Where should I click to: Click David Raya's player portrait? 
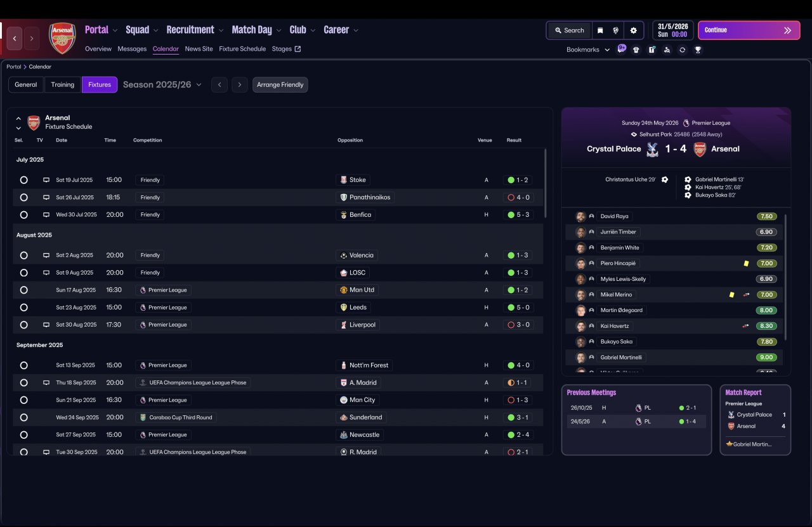pos(580,216)
